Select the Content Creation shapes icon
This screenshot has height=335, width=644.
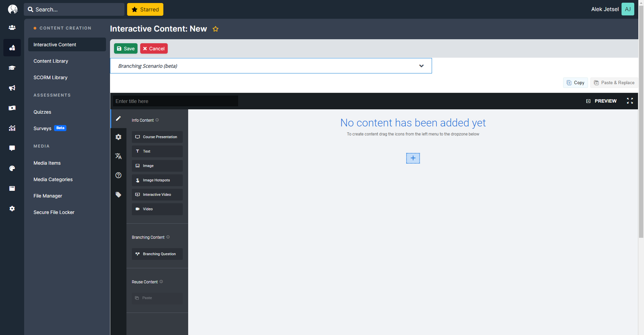12,48
